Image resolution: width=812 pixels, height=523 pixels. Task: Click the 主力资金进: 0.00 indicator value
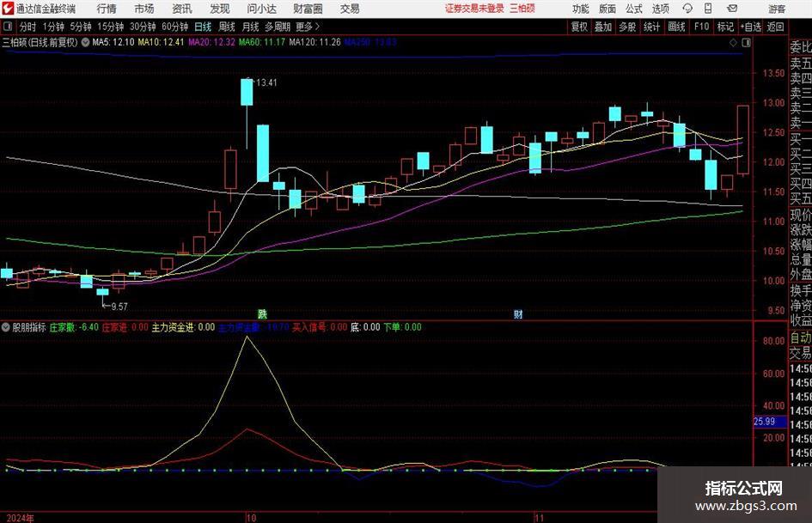point(183,327)
